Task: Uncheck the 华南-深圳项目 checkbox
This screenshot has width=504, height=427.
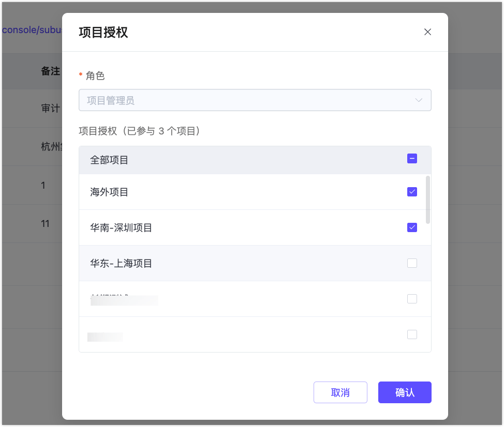Action: coord(412,227)
